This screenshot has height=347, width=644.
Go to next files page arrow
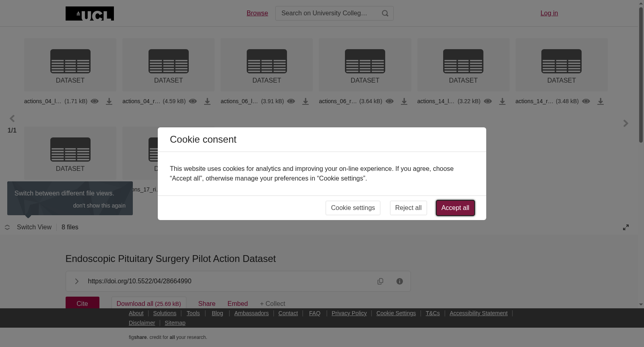point(625,123)
